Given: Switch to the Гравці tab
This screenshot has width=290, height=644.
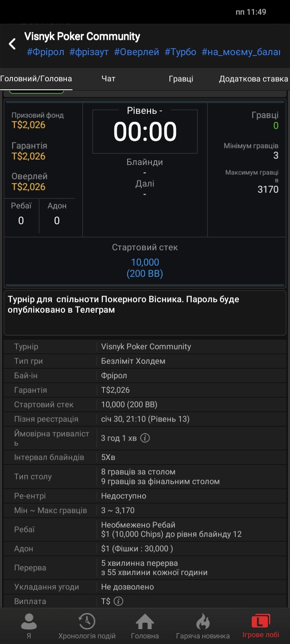Looking at the screenshot, I should [x=181, y=78].
